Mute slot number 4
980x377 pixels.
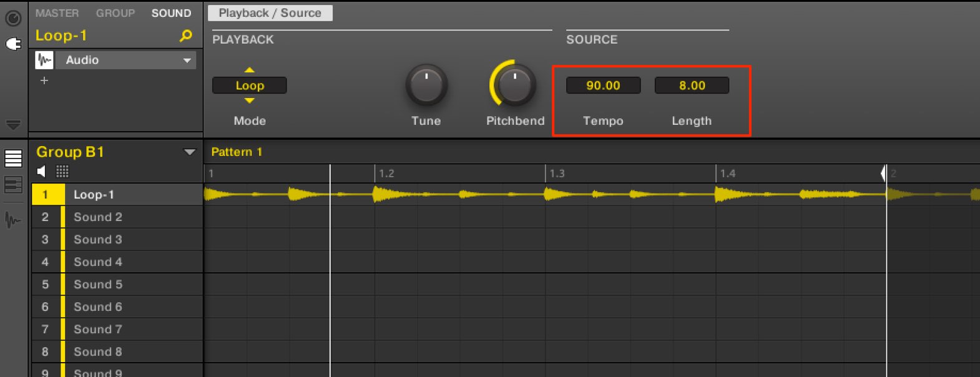coord(45,262)
